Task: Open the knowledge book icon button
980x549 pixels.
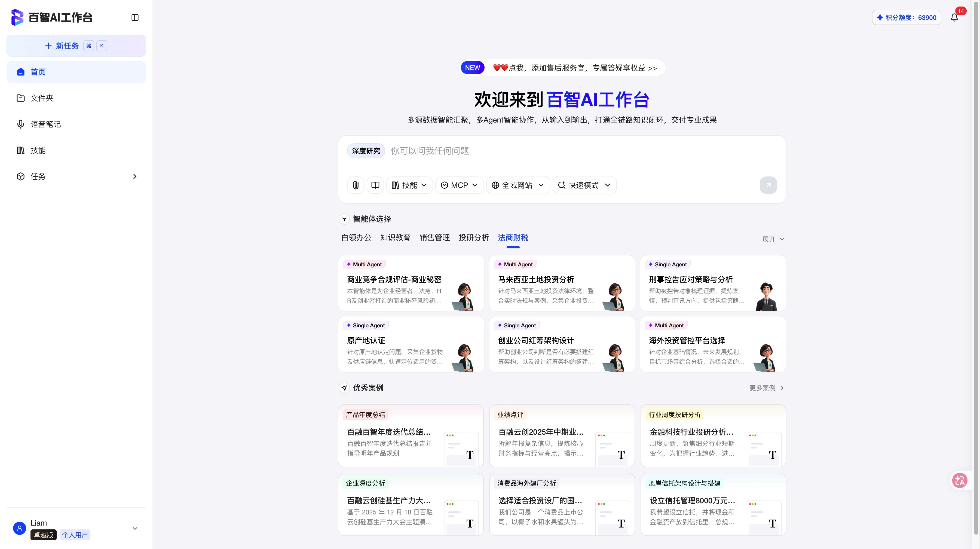Action: point(375,185)
